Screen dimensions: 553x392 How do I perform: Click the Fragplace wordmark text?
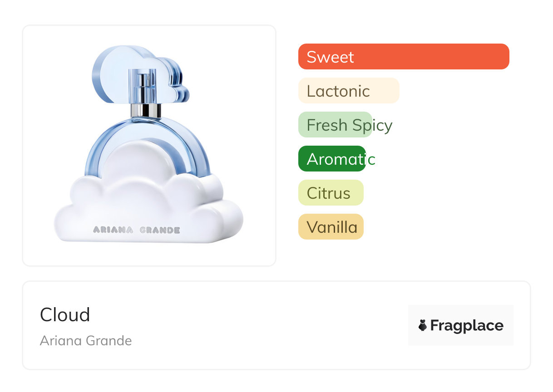(x=467, y=325)
